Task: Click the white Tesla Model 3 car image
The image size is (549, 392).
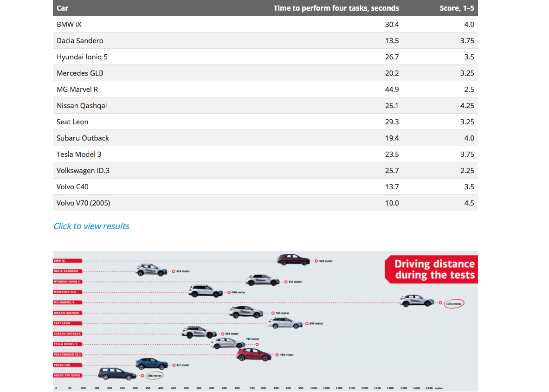Action: click(x=227, y=344)
